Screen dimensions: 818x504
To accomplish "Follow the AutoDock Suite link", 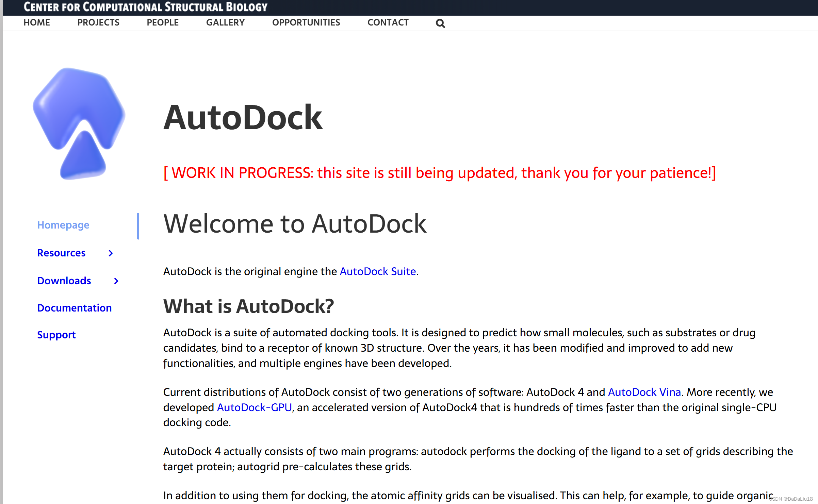I will (x=378, y=271).
